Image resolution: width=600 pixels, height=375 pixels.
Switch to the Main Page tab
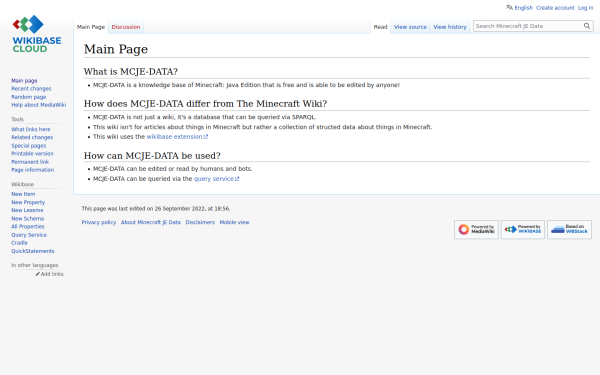click(91, 27)
